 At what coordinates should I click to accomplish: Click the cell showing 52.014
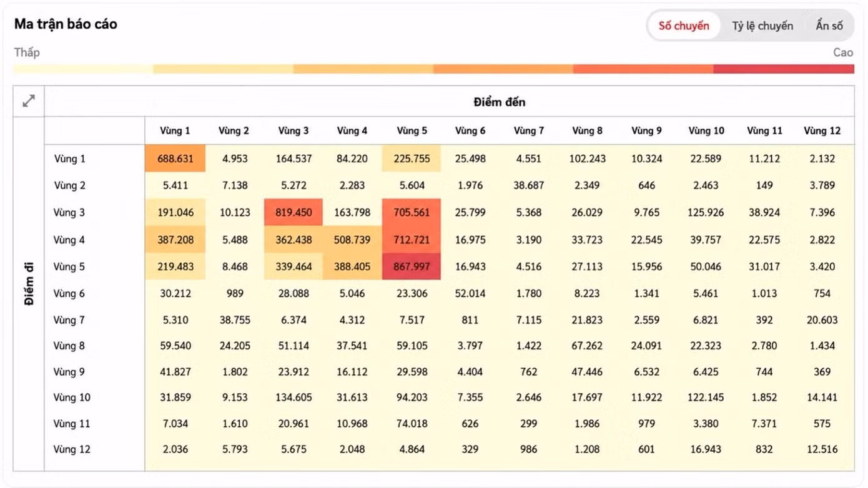click(470, 293)
